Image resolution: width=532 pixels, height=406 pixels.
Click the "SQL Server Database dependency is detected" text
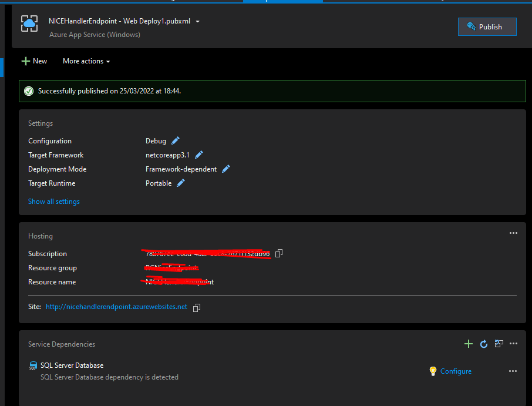(x=109, y=377)
